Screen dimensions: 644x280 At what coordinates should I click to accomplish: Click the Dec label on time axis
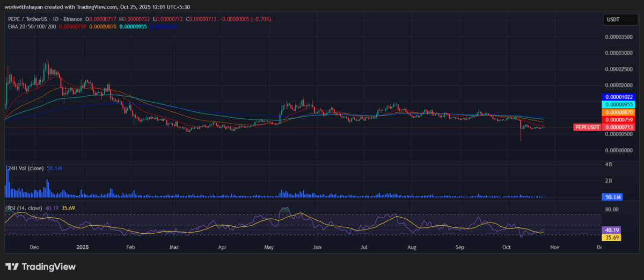(34, 247)
